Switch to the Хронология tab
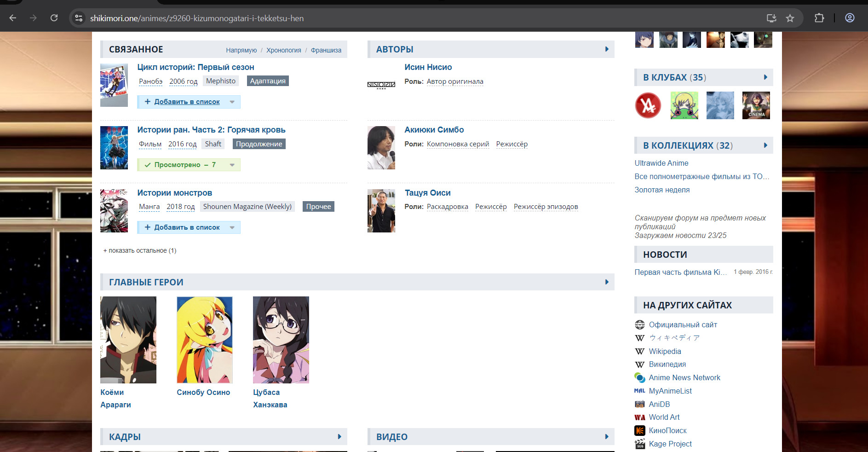 pos(283,50)
